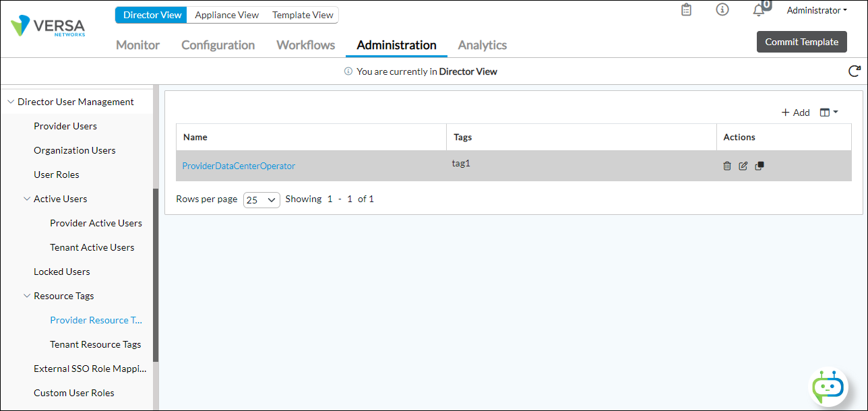This screenshot has height=411, width=868.
Task: Open the notifications bell
Action: pos(759,10)
